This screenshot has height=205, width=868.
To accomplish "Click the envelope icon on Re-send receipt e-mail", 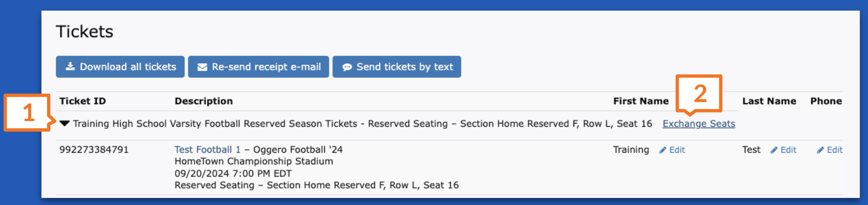I will click(x=202, y=67).
